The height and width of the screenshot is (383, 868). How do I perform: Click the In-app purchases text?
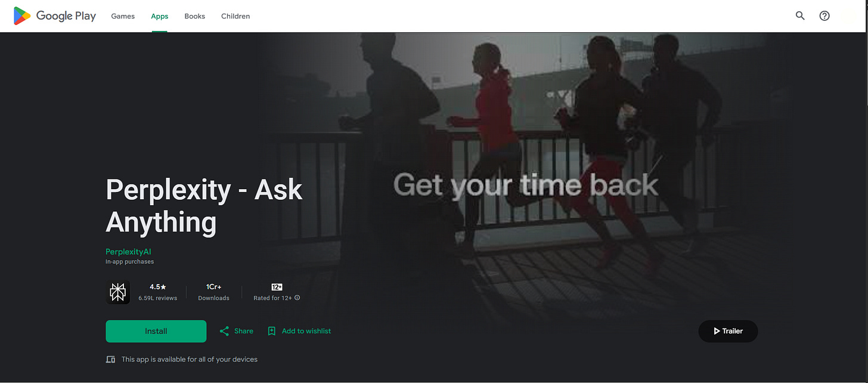[x=130, y=262]
